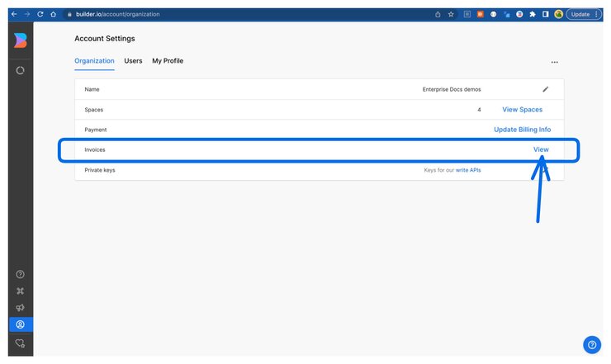611x364 pixels.
Task: Click the 'Invoices' row label
Action: (x=95, y=149)
